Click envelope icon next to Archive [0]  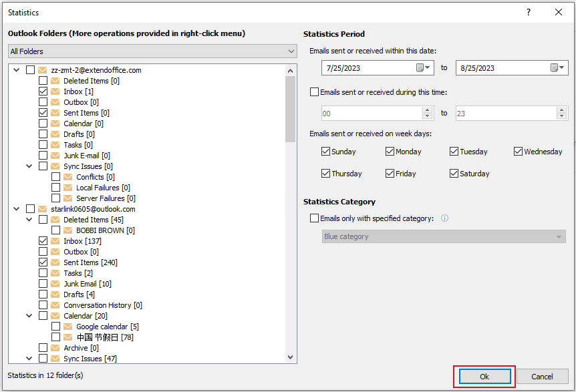(x=55, y=348)
